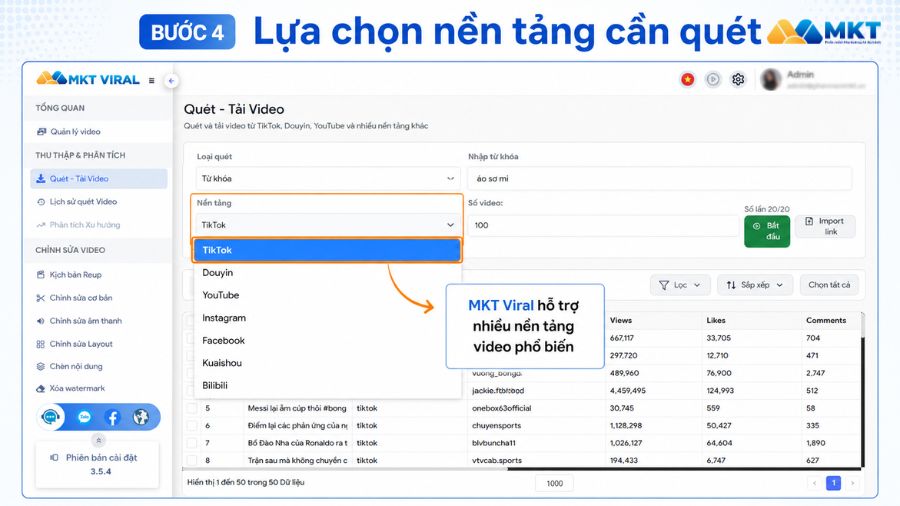This screenshot has width=900, height=506.
Task: Go to page 1 in pagination
Action: tap(833, 483)
